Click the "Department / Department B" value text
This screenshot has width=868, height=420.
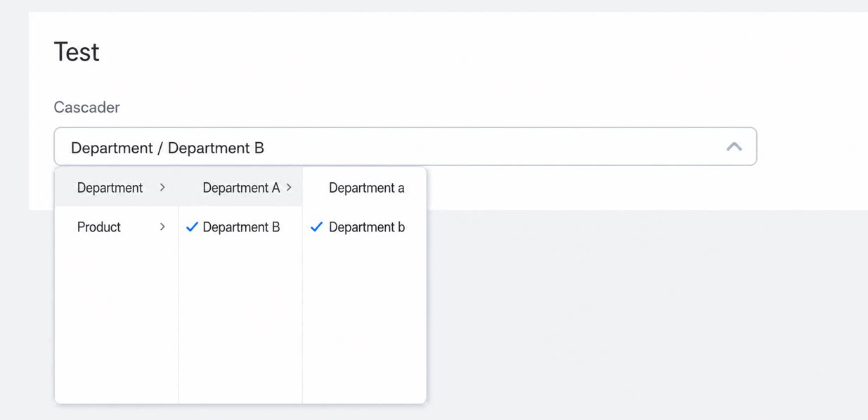click(x=167, y=148)
